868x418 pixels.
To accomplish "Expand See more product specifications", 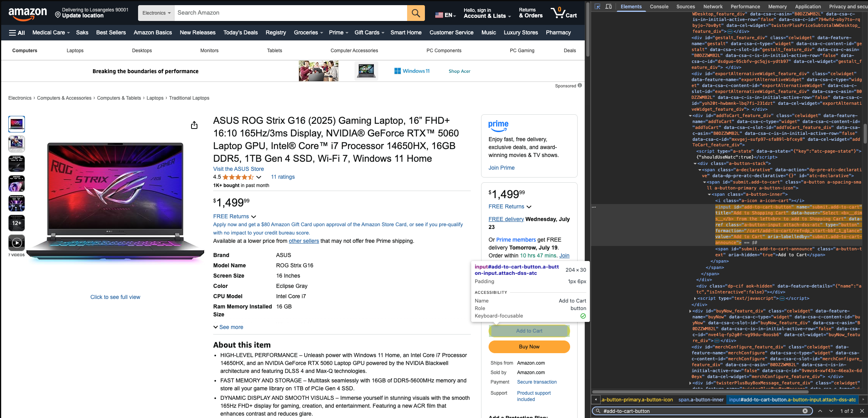I will pos(228,327).
